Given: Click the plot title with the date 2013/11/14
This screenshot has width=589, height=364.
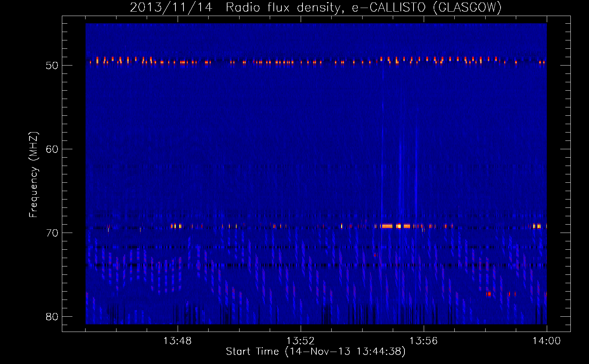Looking at the screenshot, I should click(x=316, y=8).
